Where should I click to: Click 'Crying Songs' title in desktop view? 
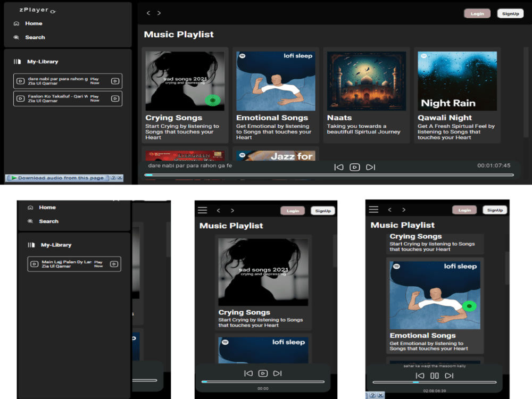[174, 118]
